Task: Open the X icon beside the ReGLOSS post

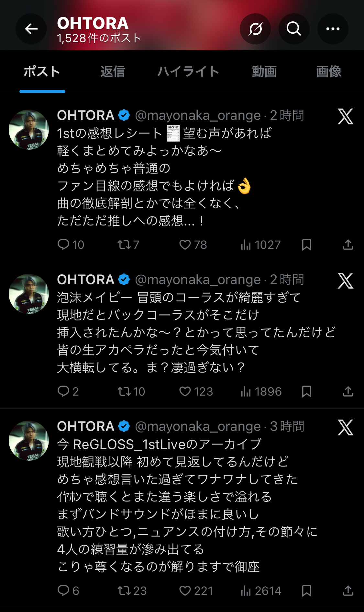Action: pyautogui.click(x=345, y=428)
